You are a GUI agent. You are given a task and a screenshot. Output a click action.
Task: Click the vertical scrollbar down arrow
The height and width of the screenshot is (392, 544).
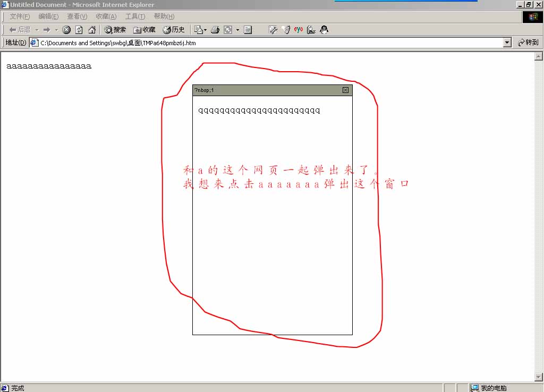tap(538, 378)
